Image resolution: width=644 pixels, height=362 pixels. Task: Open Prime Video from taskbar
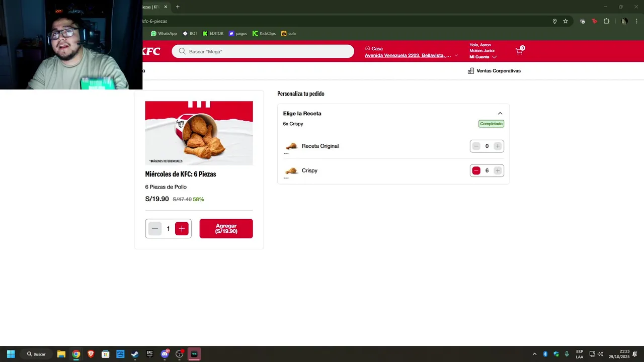click(x=120, y=354)
